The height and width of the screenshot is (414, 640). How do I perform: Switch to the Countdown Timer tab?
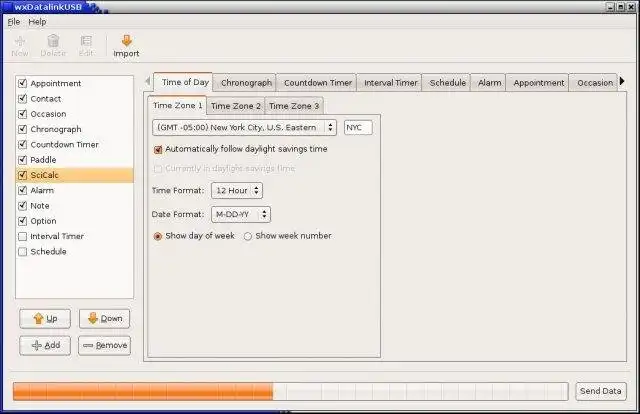[x=318, y=82]
